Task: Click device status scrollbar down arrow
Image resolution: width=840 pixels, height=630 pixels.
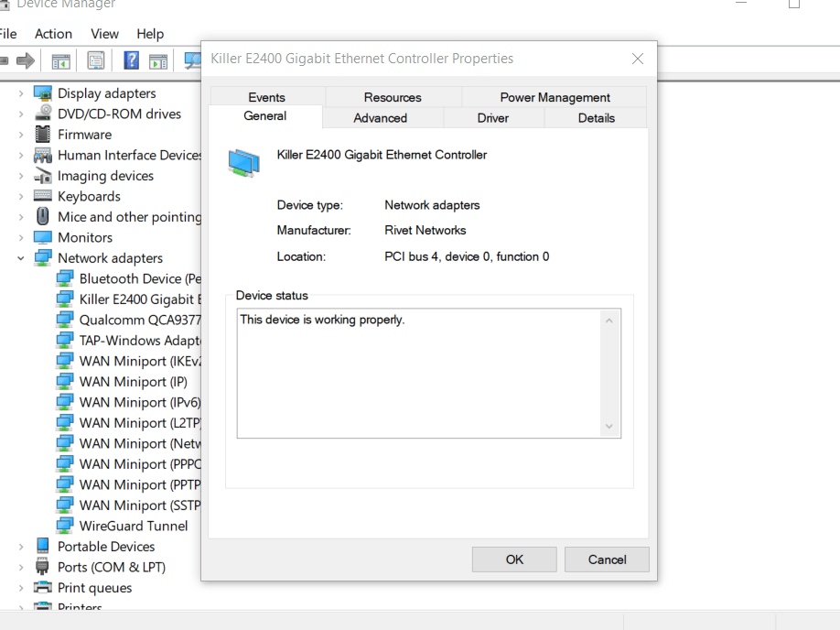Action: click(609, 426)
